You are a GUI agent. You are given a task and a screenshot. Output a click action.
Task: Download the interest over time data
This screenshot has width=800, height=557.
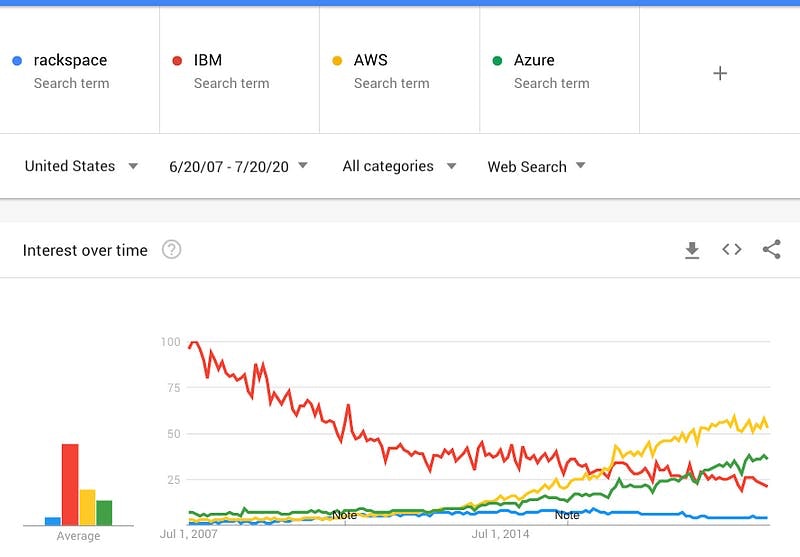point(692,250)
